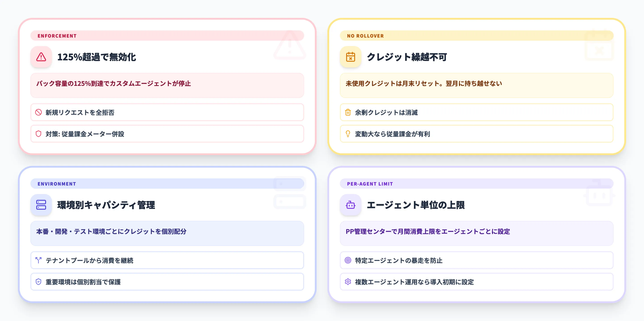Click the server icon beside 環境別キャパシティ管理
Viewport: 644px width, 321px height.
click(x=41, y=205)
